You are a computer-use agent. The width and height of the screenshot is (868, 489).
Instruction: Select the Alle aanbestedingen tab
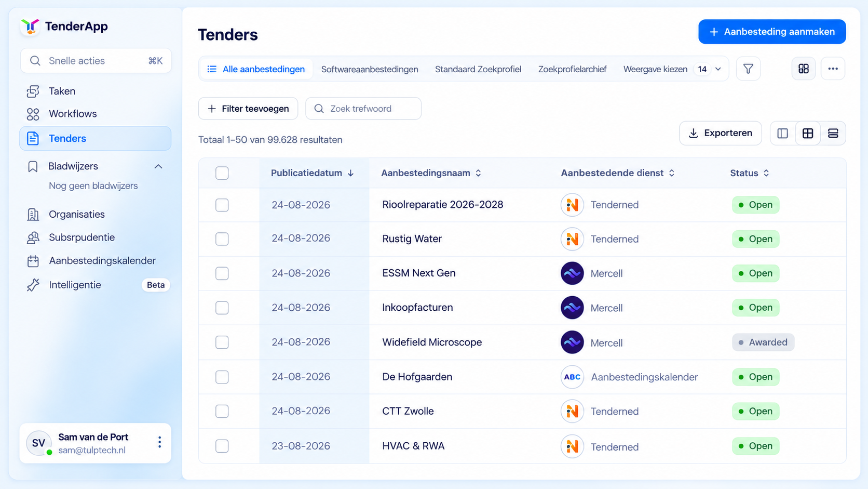[x=256, y=69]
